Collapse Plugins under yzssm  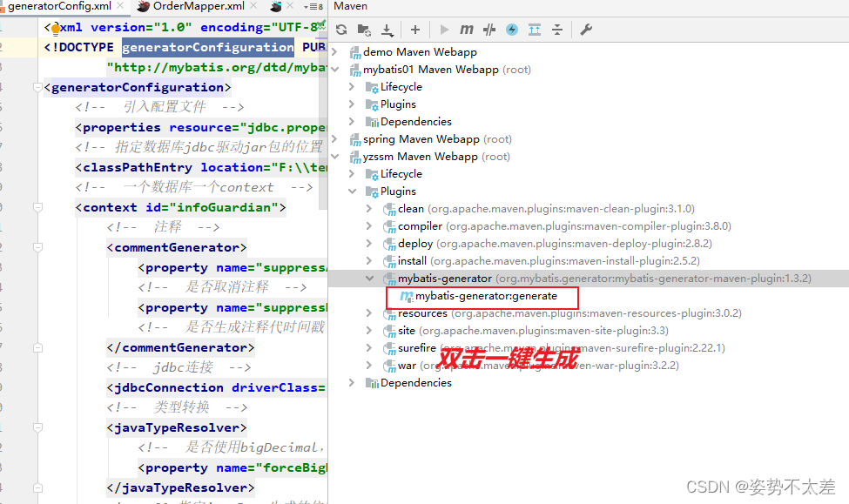point(352,192)
